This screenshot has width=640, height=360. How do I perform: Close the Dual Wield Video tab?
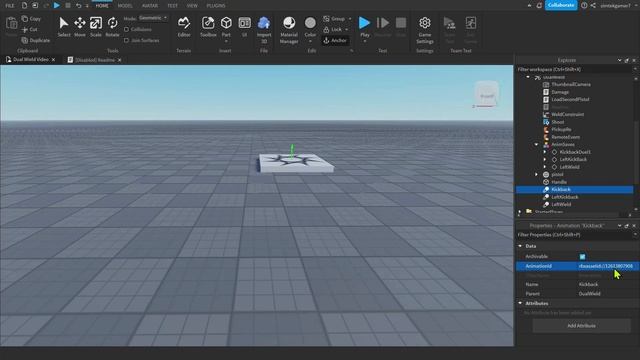point(53,60)
